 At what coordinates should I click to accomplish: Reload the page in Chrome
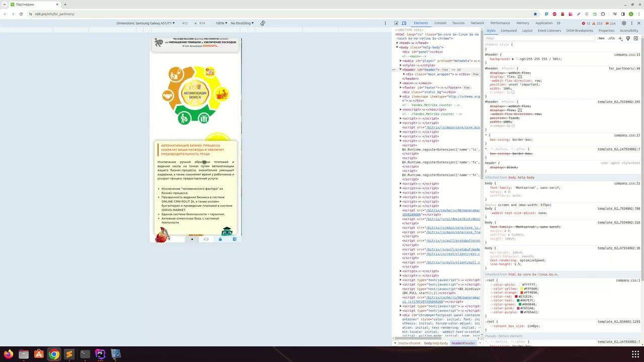pos(21,14)
